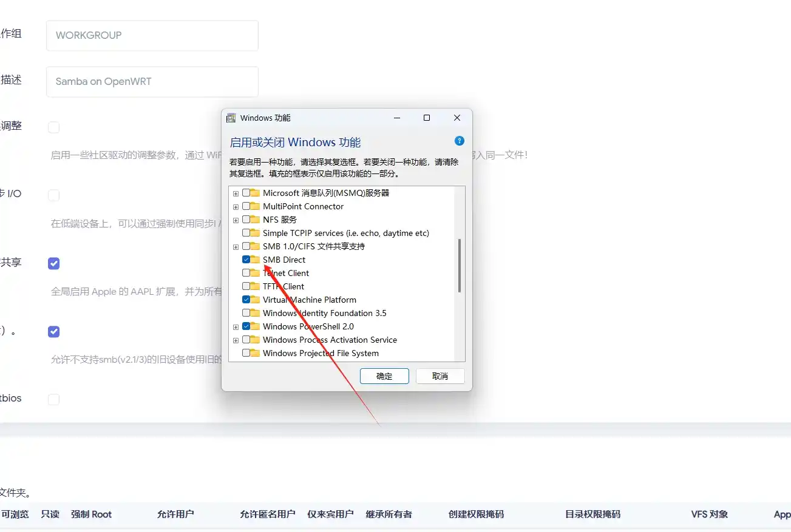Click the 只读 column header
Image resolution: width=791 pixels, height=532 pixels.
pos(50,514)
